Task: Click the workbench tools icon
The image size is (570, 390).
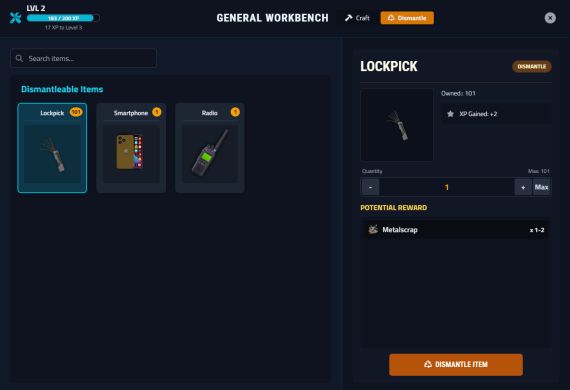Action: click(16, 17)
